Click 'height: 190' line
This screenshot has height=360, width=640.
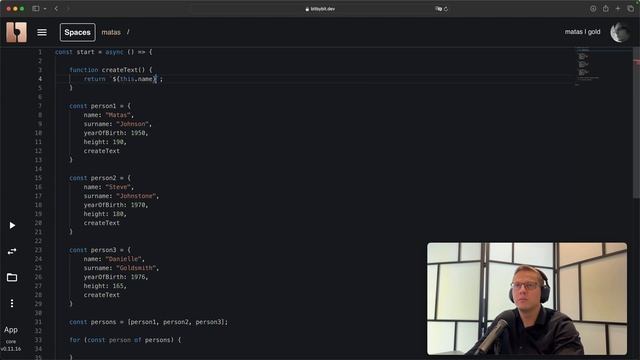click(105, 142)
